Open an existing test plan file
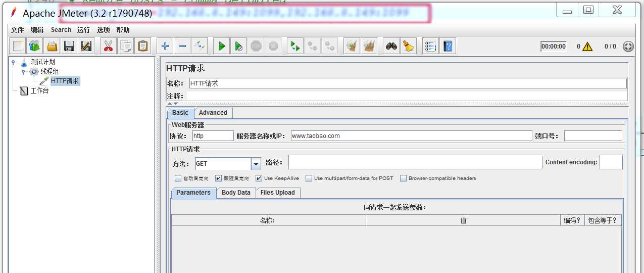This screenshot has width=644, height=273. tap(52, 47)
